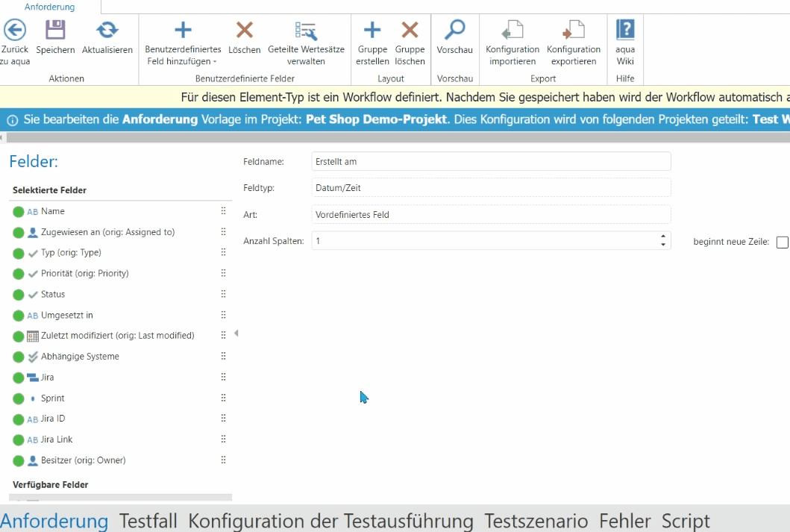The width and height of the screenshot is (790, 532).
Task: Open the Testszenario tab
Action: (x=536, y=520)
